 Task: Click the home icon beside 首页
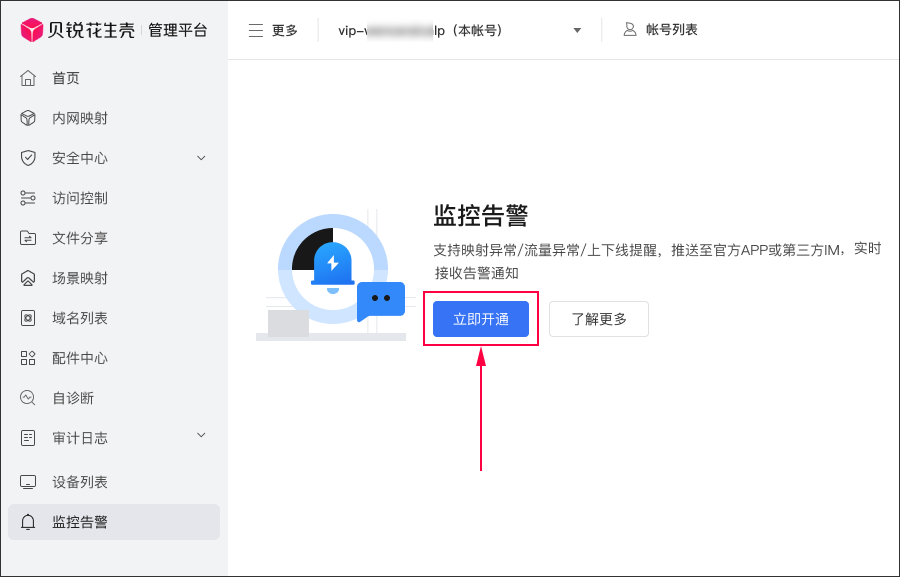[x=28, y=78]
